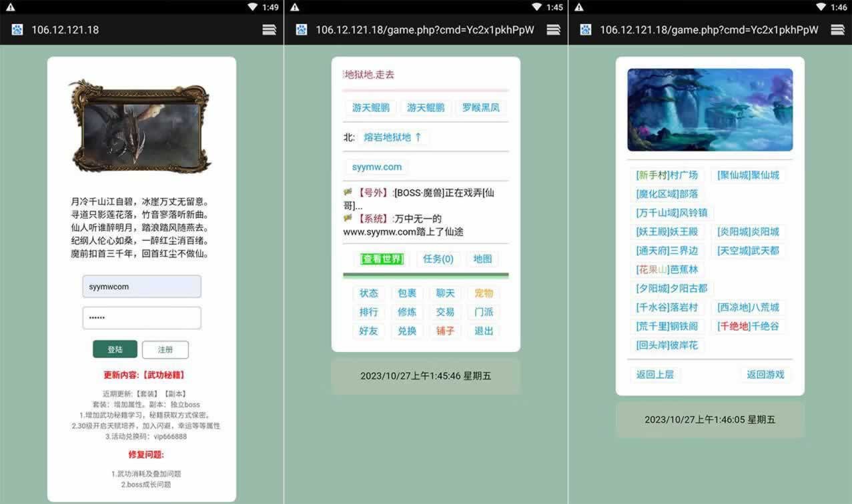Click the dragon framed image
This screenshot has width=852, height=504.
[141, 126]
